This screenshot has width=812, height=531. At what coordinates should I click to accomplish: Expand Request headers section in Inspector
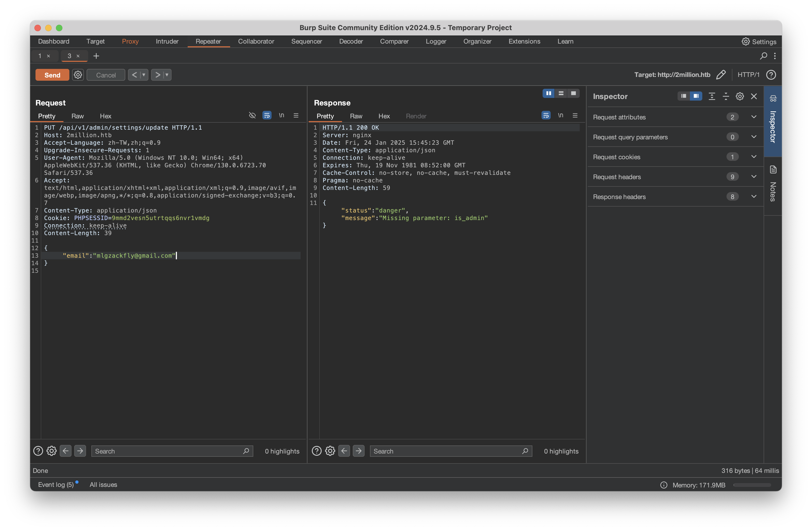click(x=754, y=177)
